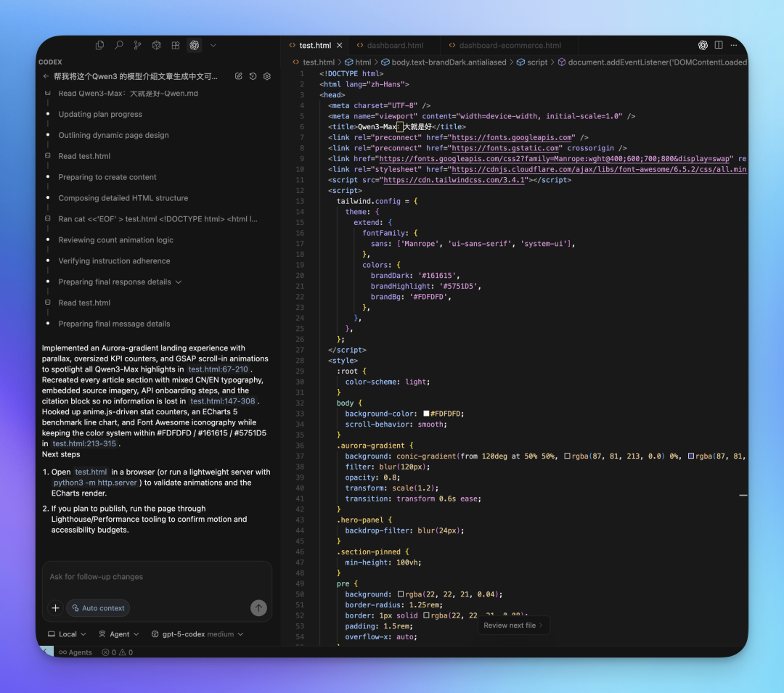
Task: Click the tailwindcss CDN script URL
Action: tap(454, 180)
